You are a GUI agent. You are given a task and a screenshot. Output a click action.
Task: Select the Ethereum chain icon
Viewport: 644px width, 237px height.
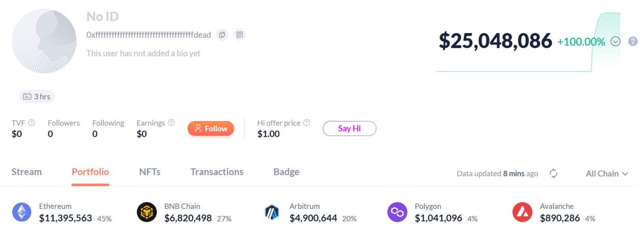(x=22, y=212)
